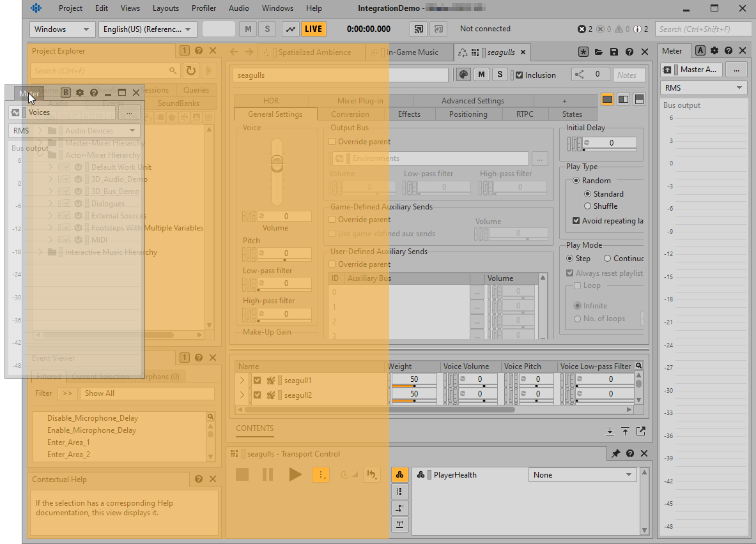
Task: Open settings gear in docked Meter panel
Action: pos(714,50)
